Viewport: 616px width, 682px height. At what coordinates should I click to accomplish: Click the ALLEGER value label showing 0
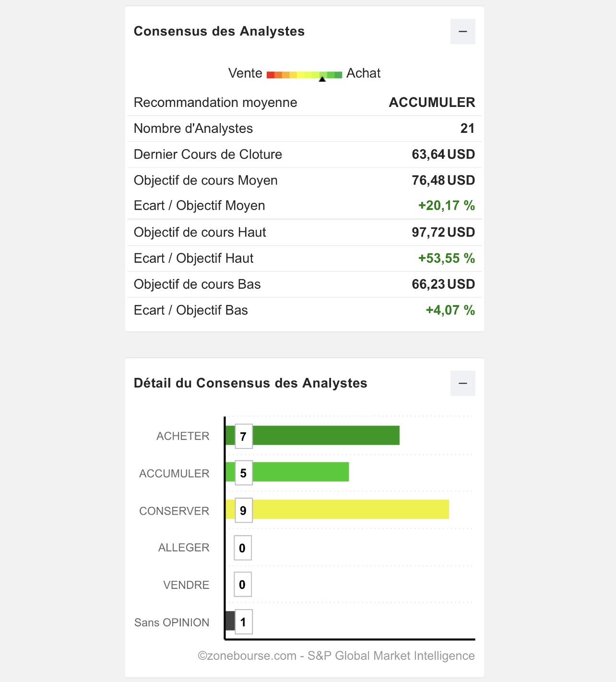(x=242, y=548)
